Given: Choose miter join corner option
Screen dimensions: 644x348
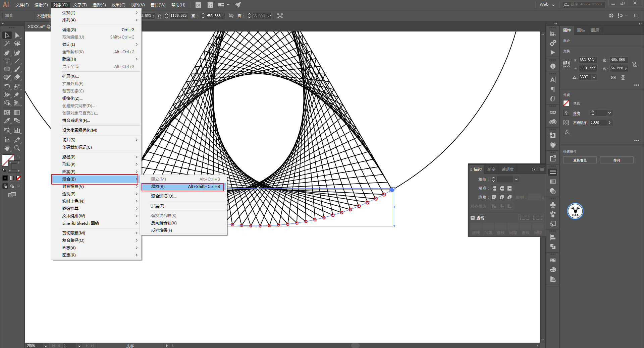Looking at the screenshot, I should [x=494, y=197].
